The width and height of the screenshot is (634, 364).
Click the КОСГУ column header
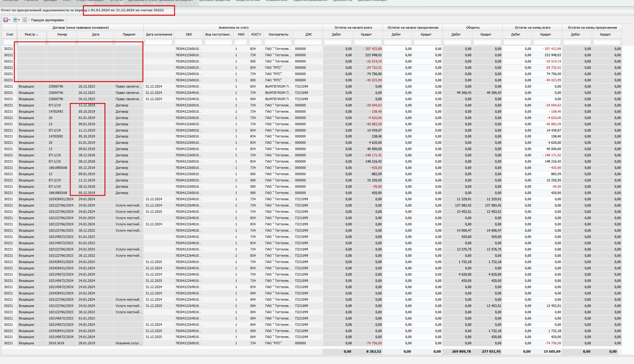click(x=256, y=34)
